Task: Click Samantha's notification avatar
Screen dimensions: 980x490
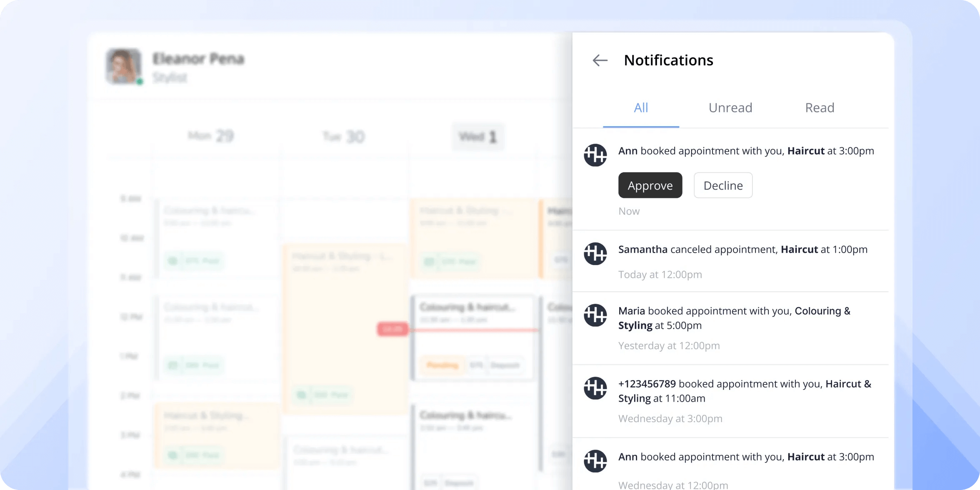Action: (595, 254)
